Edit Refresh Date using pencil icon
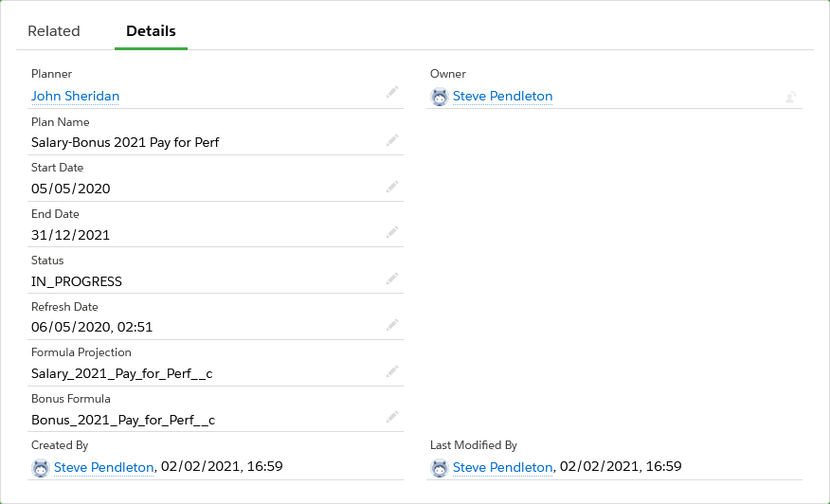Screen dimensions: 830x504 point(392,326)
